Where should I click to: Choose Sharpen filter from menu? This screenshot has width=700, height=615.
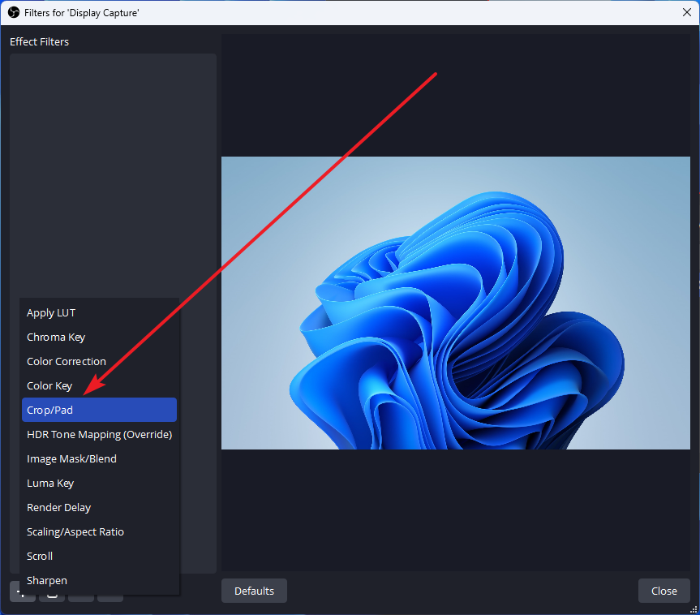pos(99,581)
